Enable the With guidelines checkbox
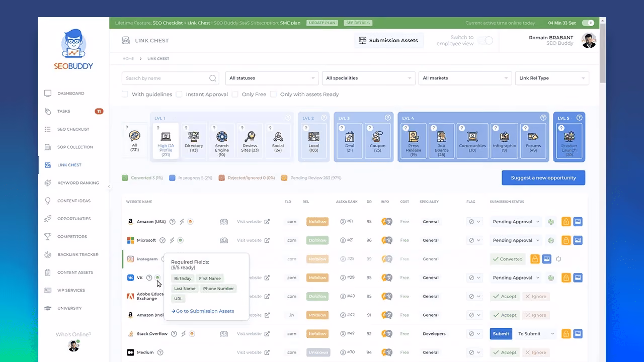Image resolution: width=644 pixels, height=362 pixels. pyautogui.click(x=125, y=94)
